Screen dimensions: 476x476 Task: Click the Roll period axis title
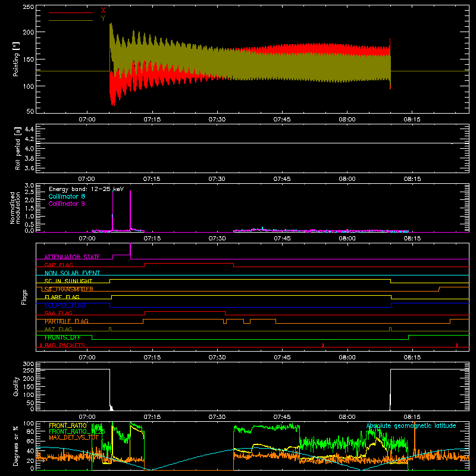click(x=18, y=148)
